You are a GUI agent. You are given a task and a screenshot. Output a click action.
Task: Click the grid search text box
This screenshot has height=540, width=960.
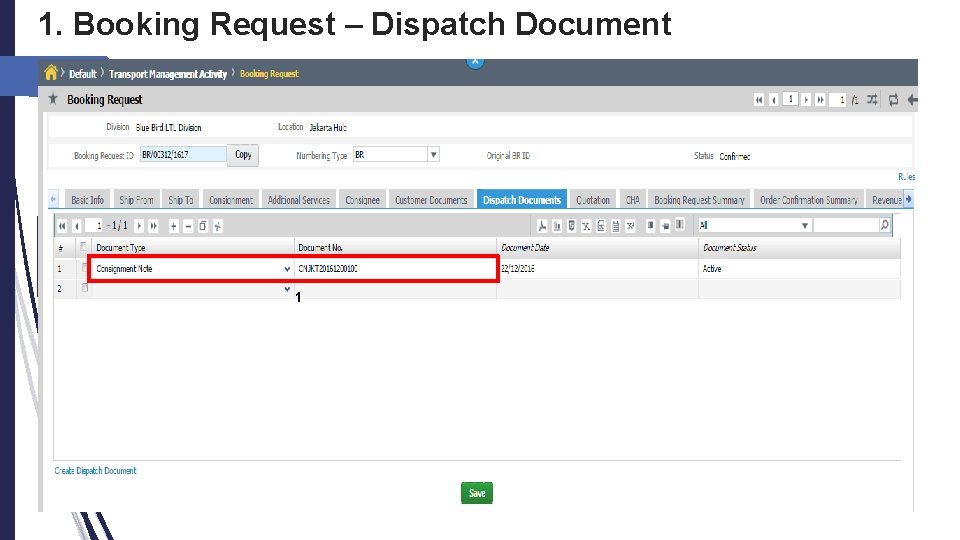point(846,225)
